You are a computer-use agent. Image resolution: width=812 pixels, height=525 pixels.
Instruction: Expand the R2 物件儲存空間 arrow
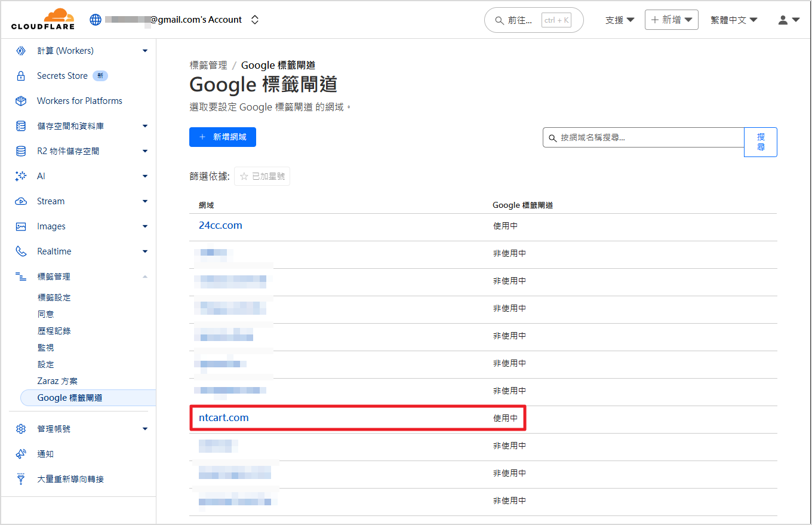[x=145, y=151]
